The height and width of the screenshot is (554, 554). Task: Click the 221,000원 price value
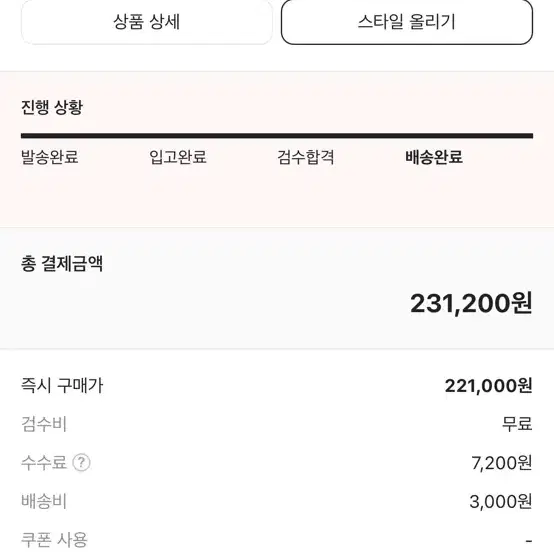click(489, 386)
